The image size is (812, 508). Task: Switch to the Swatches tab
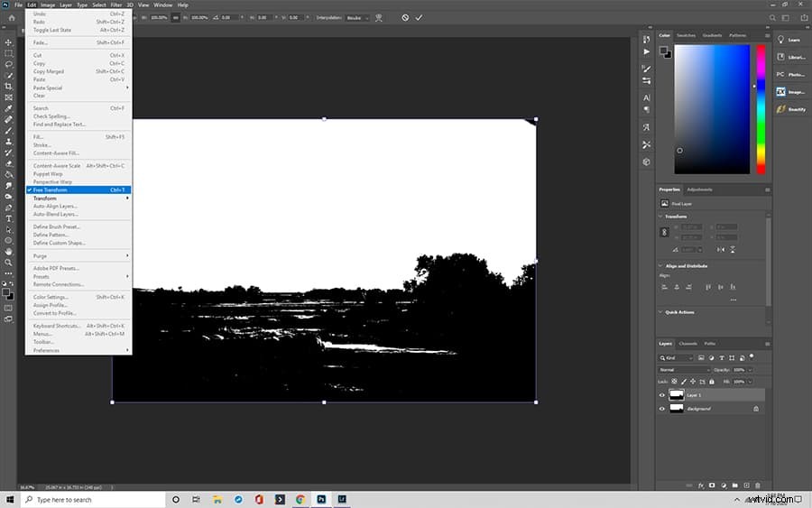686,35
